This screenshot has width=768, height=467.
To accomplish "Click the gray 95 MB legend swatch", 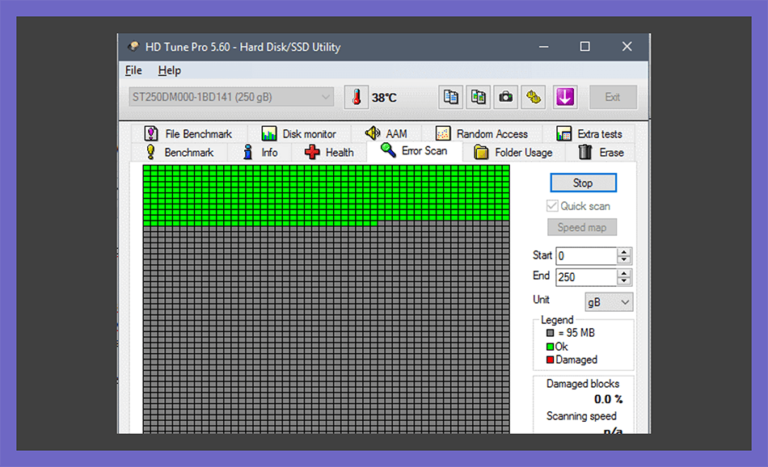I will point(550,333).
